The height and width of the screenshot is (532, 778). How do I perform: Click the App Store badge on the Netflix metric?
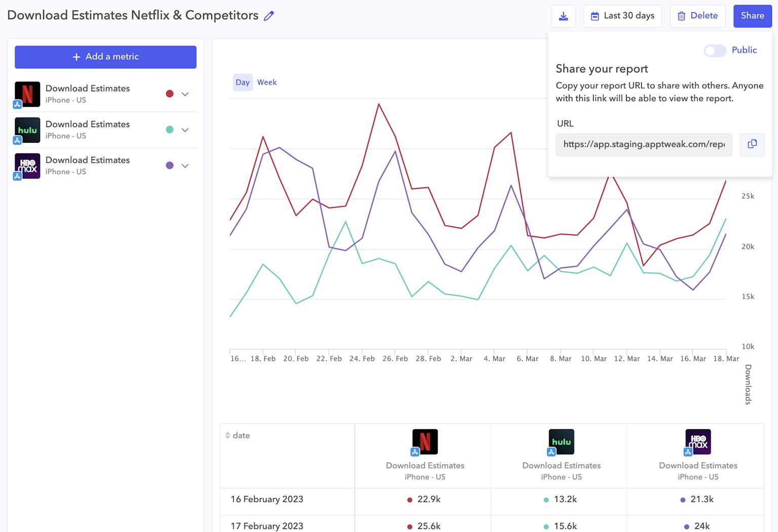tap(18, 104)
